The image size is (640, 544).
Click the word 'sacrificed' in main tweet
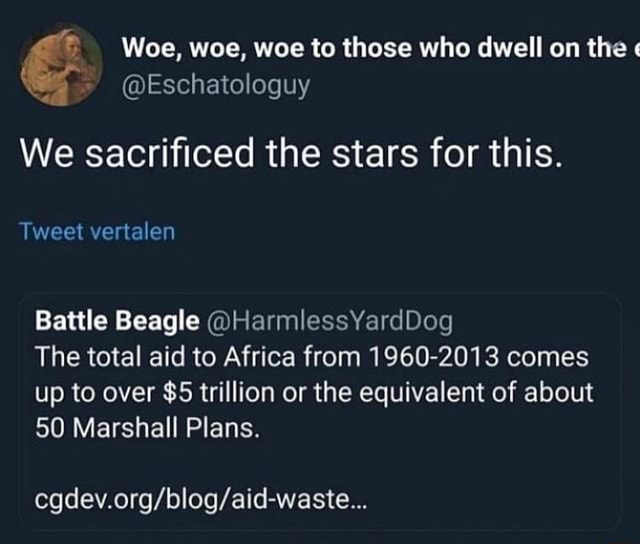(169, 153)
